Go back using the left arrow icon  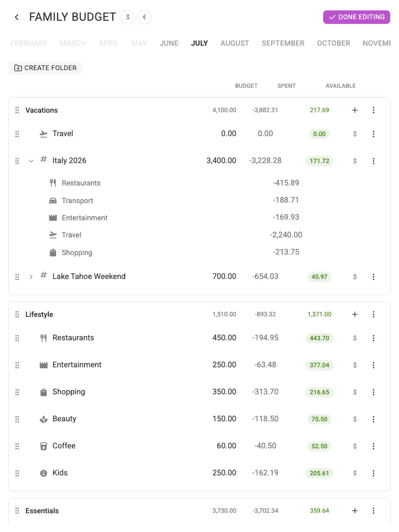(x=17, y=17)
